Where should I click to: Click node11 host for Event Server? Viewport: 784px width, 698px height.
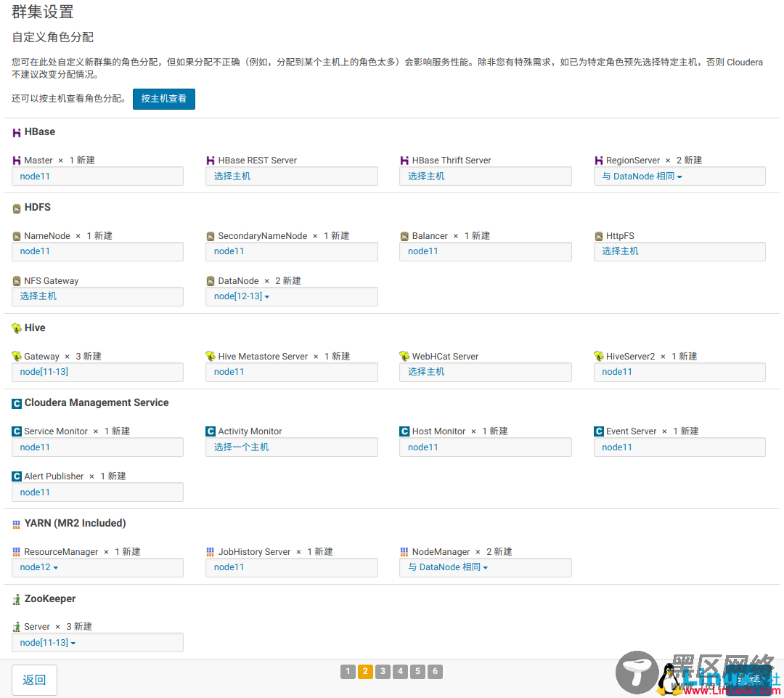679,447
